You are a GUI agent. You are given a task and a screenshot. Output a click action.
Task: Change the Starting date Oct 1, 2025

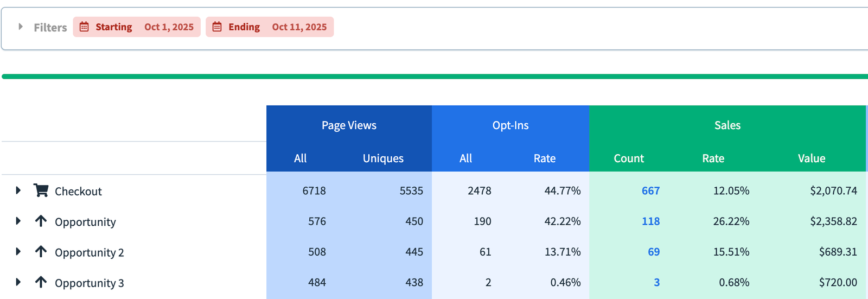click(x=169, y=27)
